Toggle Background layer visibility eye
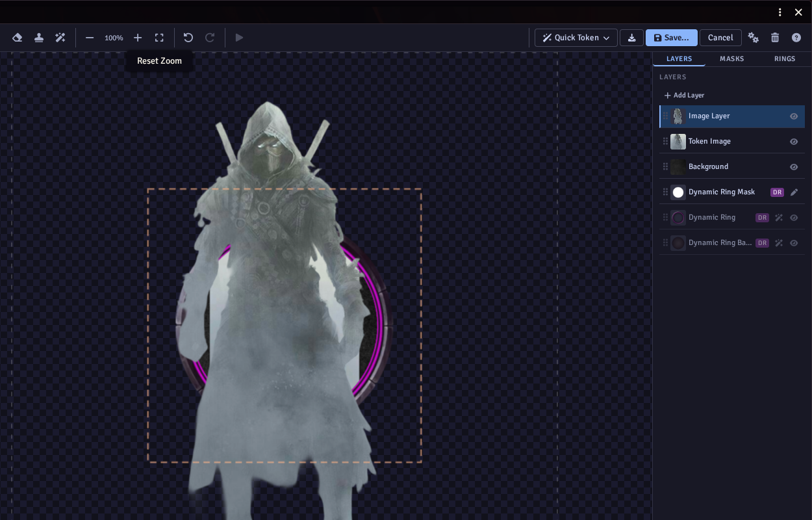 [x=794, y=167]
